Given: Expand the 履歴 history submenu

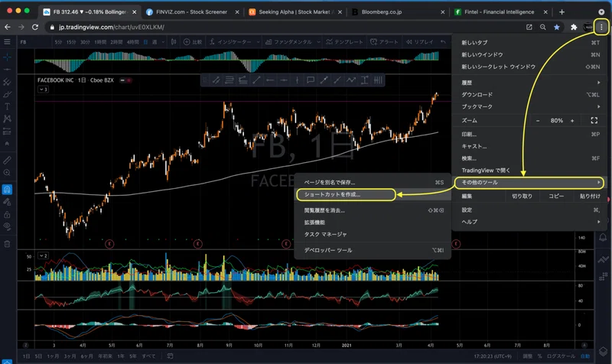Looking at the screenshot, I should [x=530, y=83].
